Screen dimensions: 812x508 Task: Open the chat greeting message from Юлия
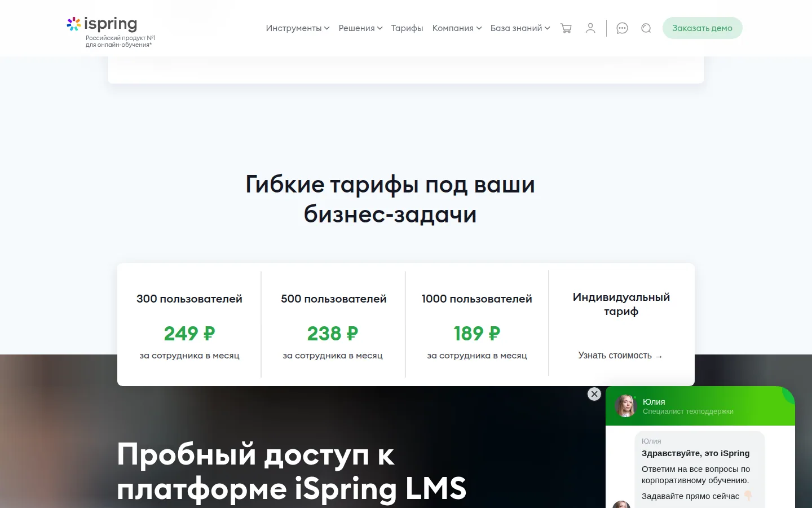click(699, 470)
